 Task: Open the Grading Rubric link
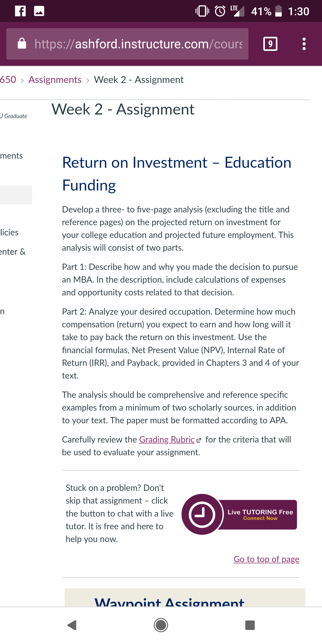click(x=167, y=439)
